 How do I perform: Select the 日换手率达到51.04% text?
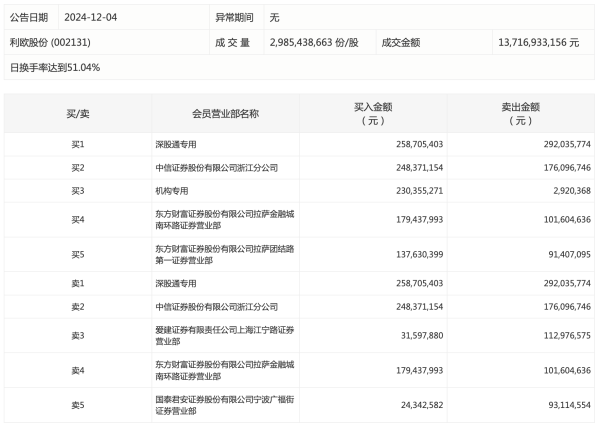55,67
